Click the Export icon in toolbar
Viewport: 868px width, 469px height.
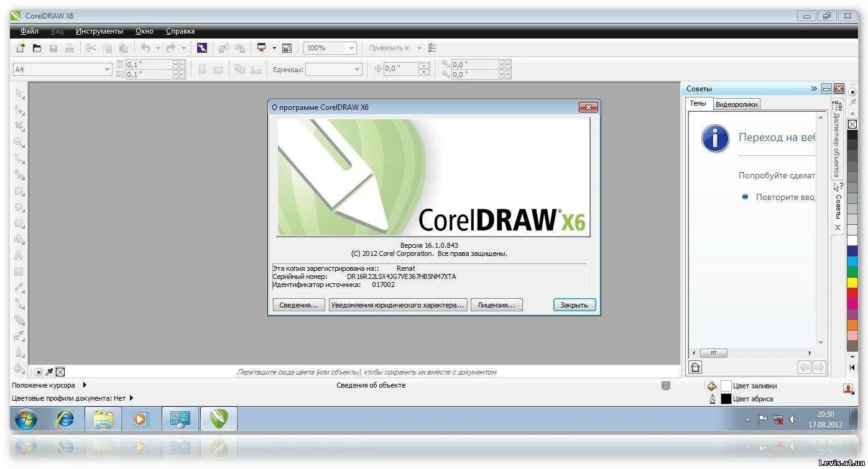(x=239, y=48)
